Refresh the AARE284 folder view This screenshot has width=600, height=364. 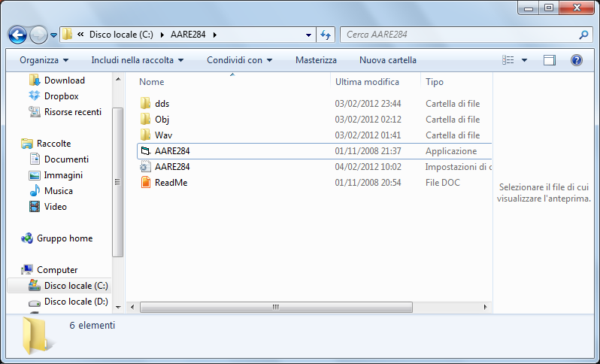(x=326, y=35)
